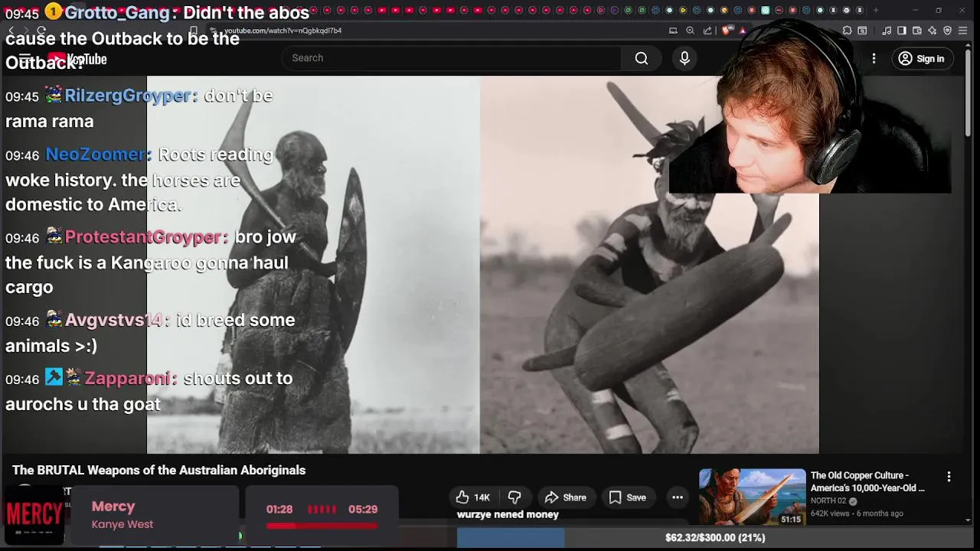Click the tab search window icon
The height and width of the screenshot is (551, 980).
[x=862, y=31]
